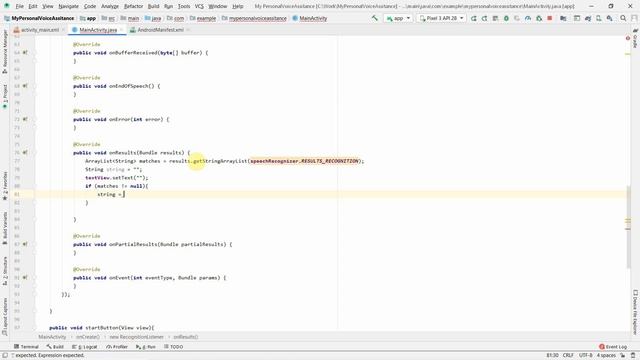Click the onEndOfSpeech override gutter icon

click(25, 86)
